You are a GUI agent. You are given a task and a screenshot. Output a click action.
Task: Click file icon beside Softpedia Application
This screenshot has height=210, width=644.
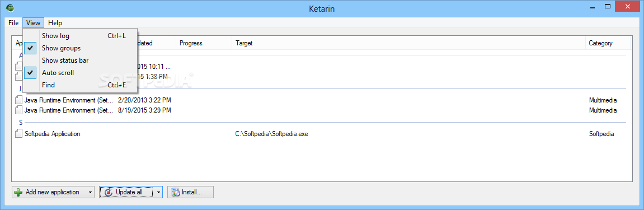click(x=18, y=134)
